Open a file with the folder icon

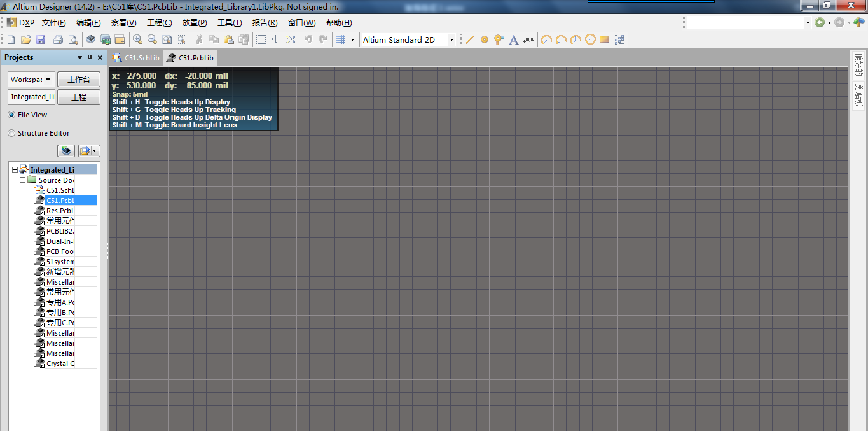(x=26, y=39)
